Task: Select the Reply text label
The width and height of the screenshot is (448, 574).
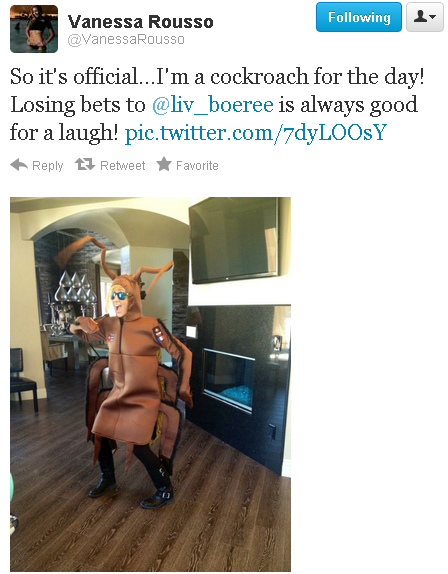Action: pyautogui.click(x=48, y=166)
